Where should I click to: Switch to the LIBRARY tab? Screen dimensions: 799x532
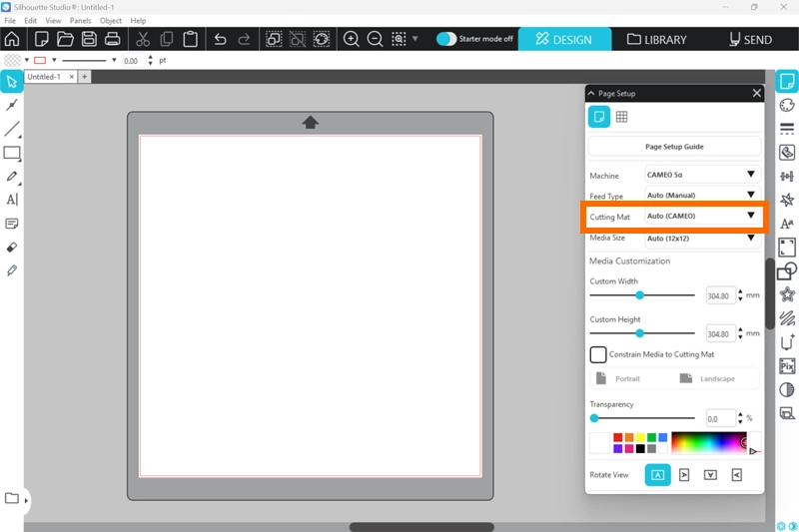pos(657,40)
